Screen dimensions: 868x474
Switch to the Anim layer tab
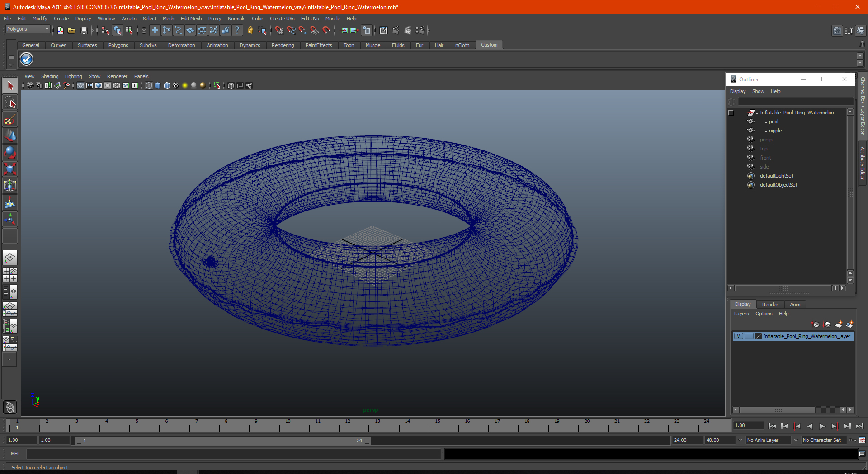pos(795,305)
